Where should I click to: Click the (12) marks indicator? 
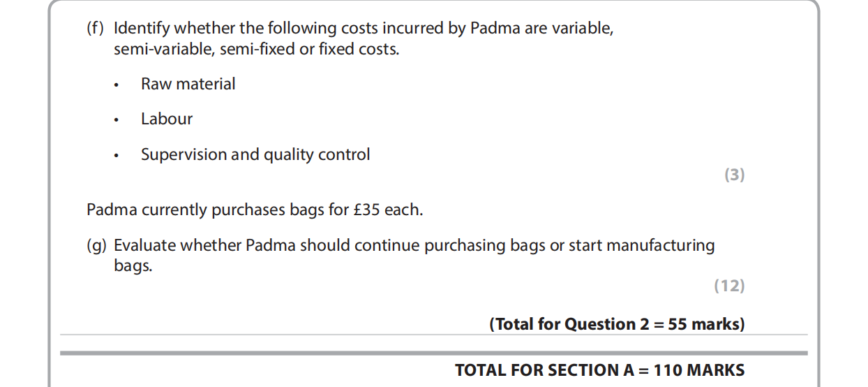tap(730, 286)
